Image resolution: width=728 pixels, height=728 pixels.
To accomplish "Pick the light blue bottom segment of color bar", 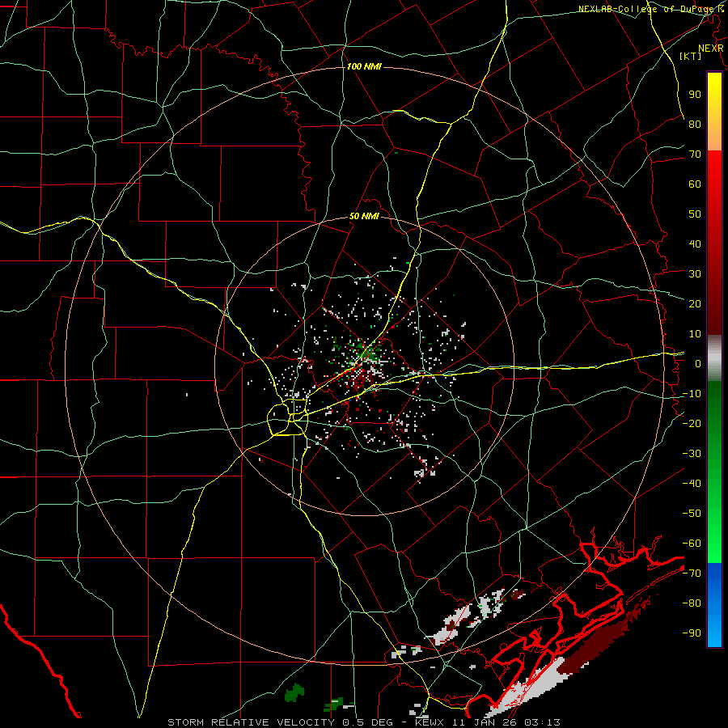I will (714, 629).
